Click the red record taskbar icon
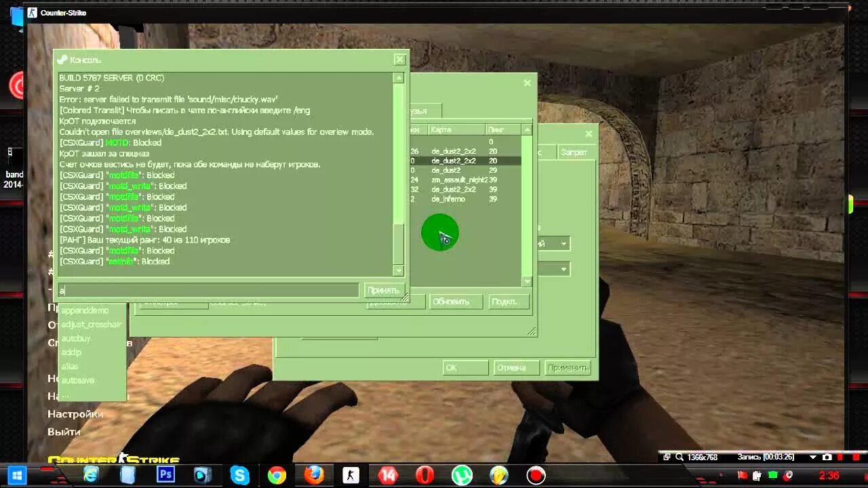The image size is (868, 488). coord(536,475)
